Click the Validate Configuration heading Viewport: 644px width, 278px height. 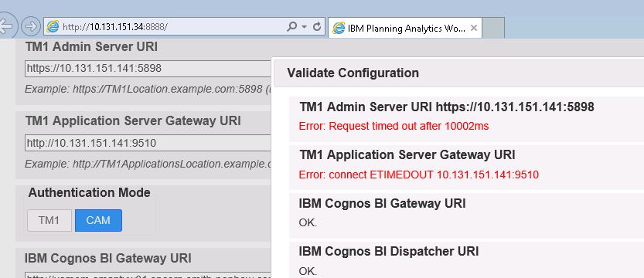[353, 73]
